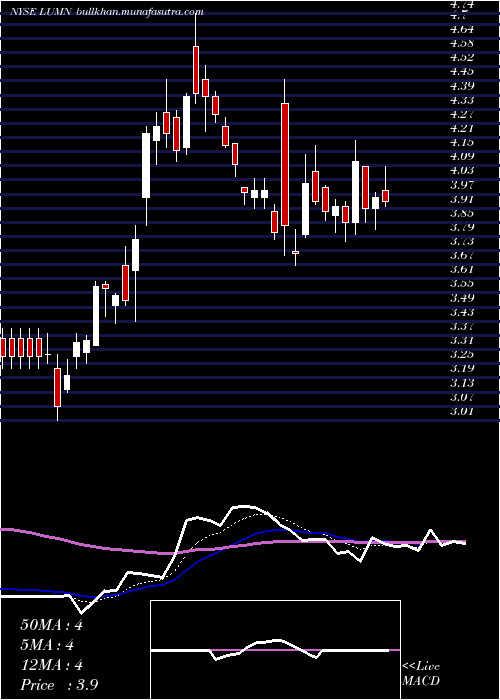
Task: Select the 4.27 price axis label
Action: coord(462,114)
